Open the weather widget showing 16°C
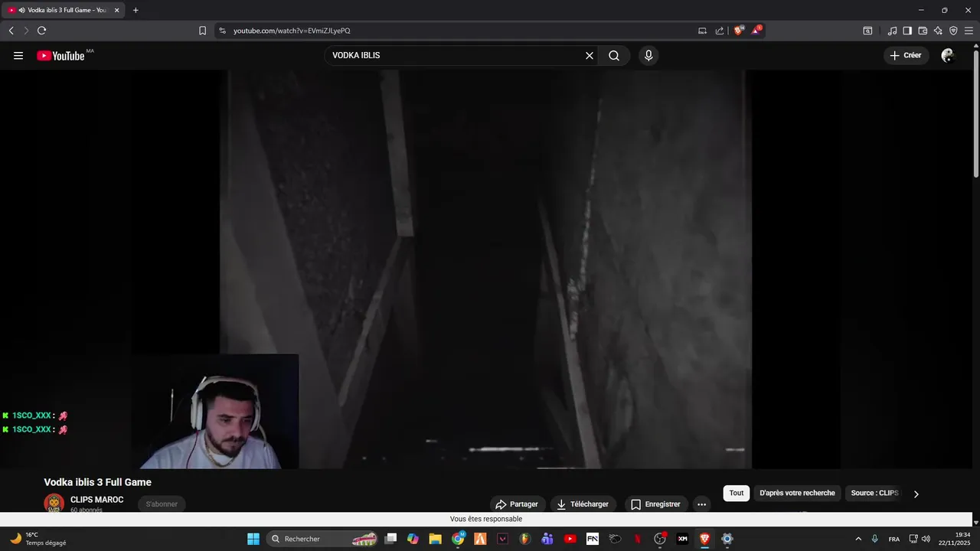980x551 pixels. point(38,539)
